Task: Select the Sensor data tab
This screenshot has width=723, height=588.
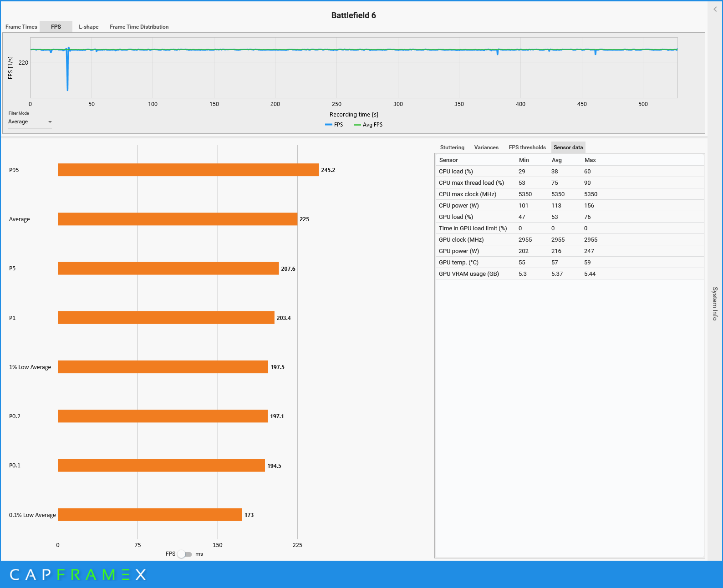Action: click(568, 147)
